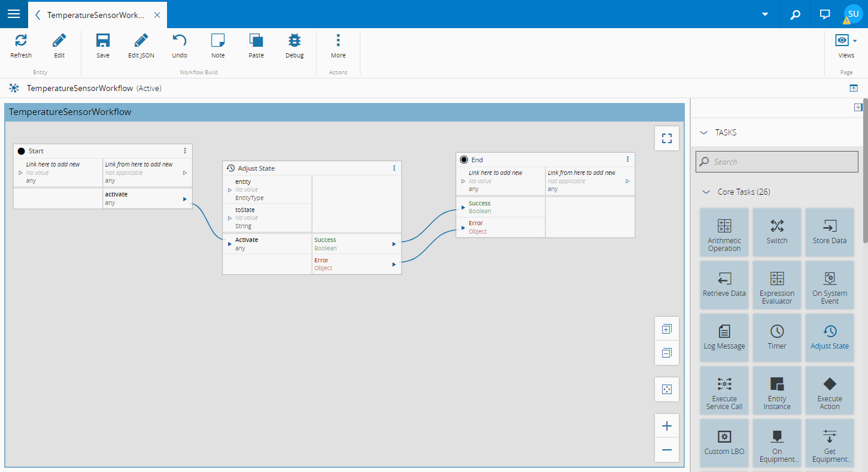
Task: Collapse the Core Tasks (26) group
Action: [706, 192]
